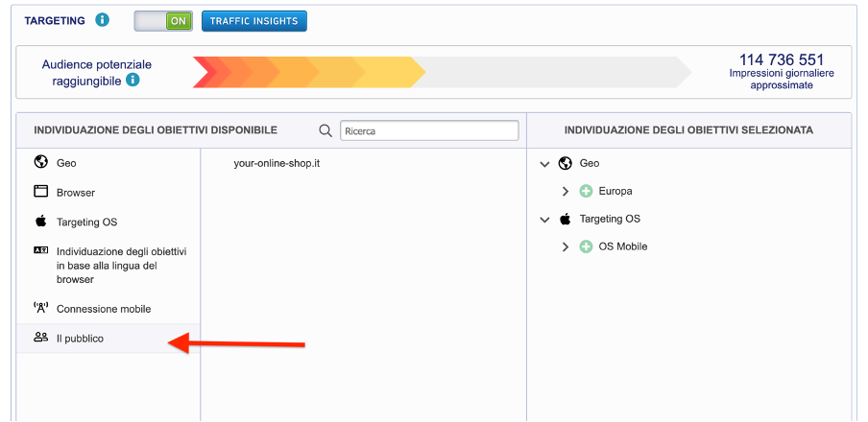
Task: Click the info icon next to TARGETING
Action: [x=103, y=20]
